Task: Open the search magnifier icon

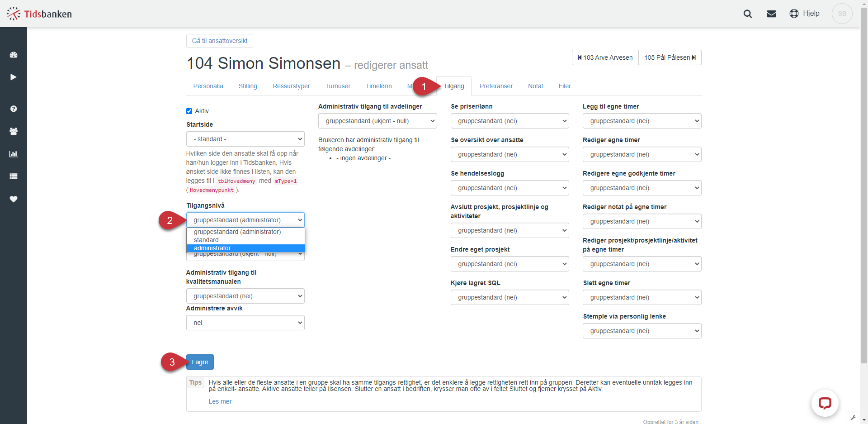Action: pyautogui.click(x=748, y=14)
